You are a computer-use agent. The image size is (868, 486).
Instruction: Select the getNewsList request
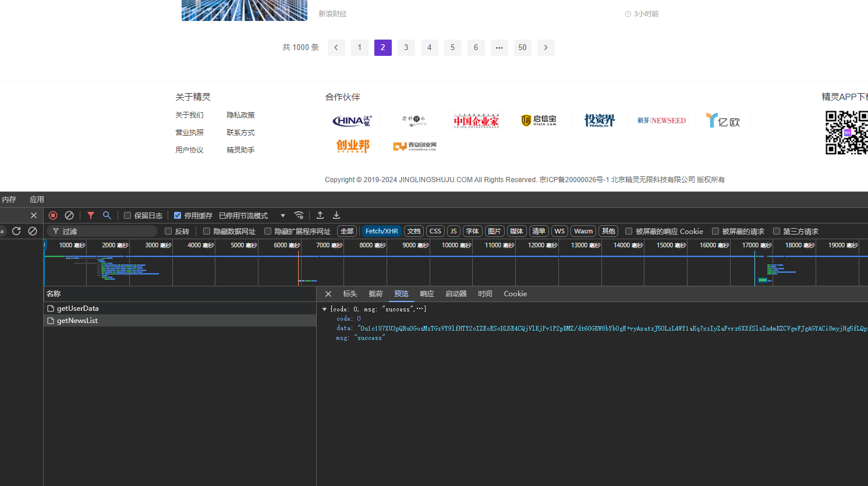point(180,321)
